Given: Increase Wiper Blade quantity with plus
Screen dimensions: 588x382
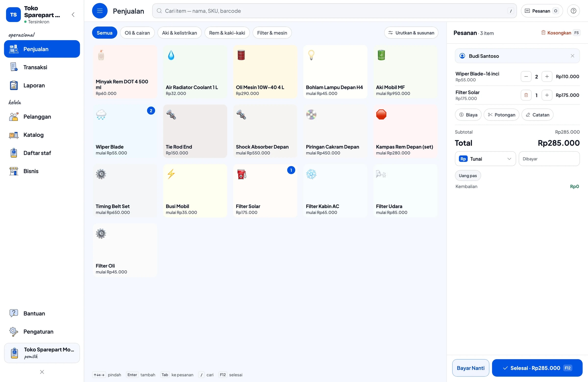Looking at the screenshot, I should pyautogui.click(x=547, y=76).
